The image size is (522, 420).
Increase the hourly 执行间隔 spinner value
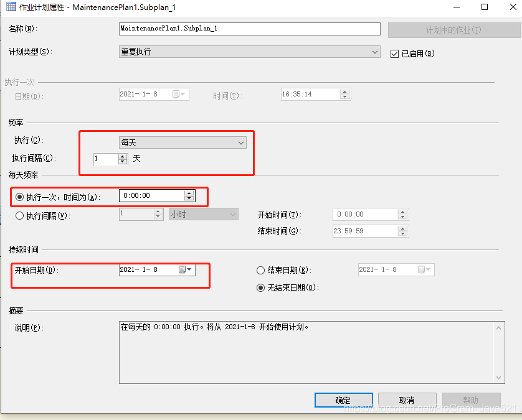[158, 212]
